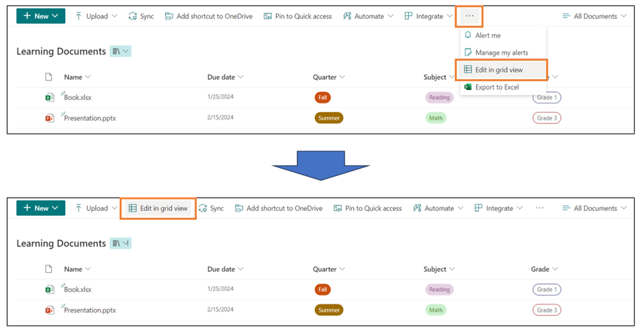This screenshot has width=644, height=332.
Task: Open Book.xlsx in the upper screenshot
Action: [78, 97]
